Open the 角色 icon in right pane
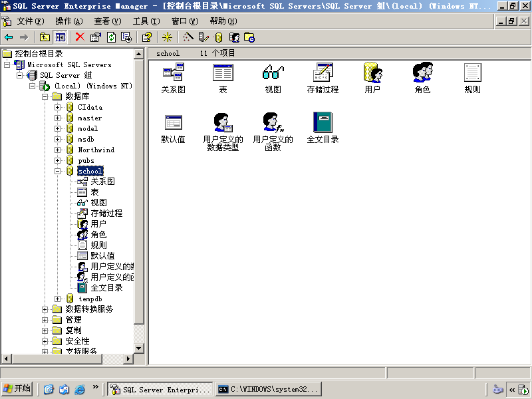 422,78
